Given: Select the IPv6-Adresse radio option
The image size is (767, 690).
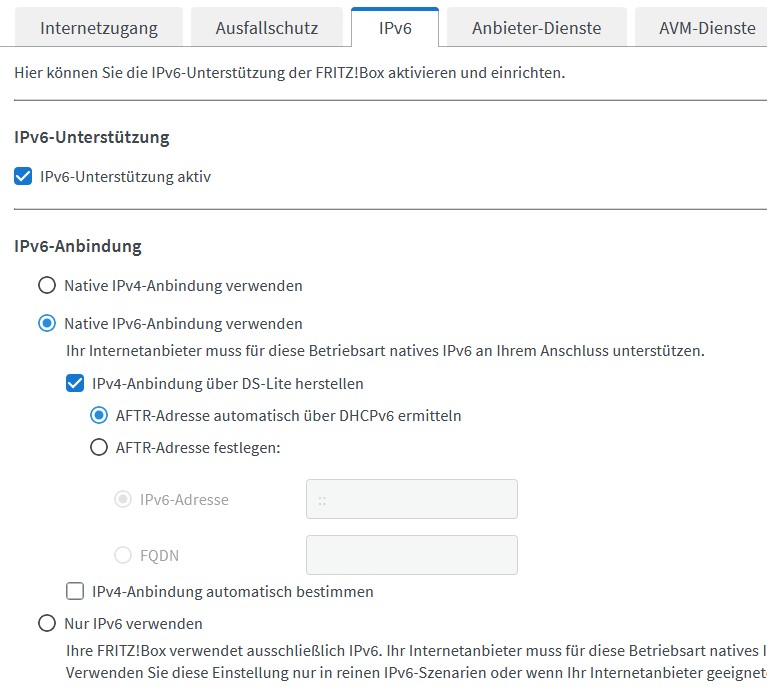Looking at the screenshot, I should pyautogui.click(x=123, y=499).
